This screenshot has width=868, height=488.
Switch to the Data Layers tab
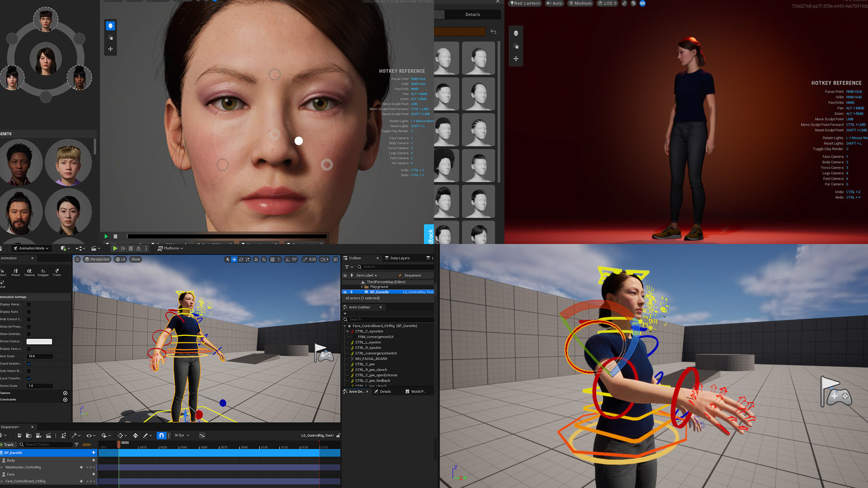(x=397, y=258)
